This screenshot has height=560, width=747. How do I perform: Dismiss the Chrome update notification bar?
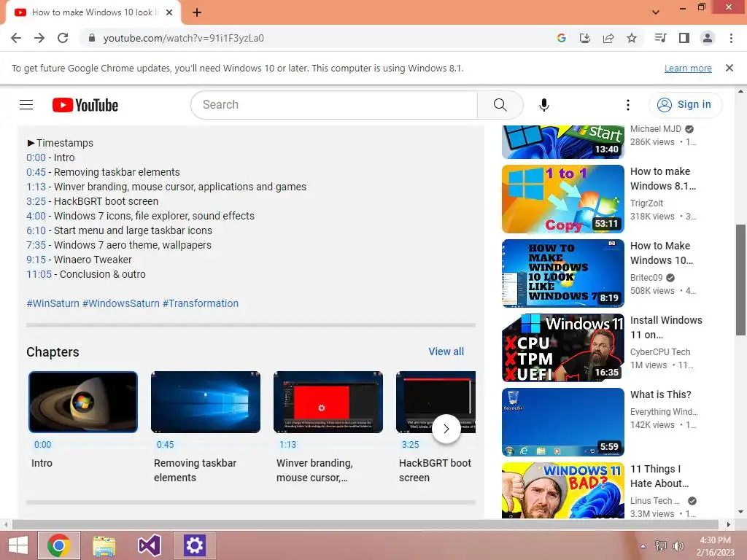[x=729, y=68]
